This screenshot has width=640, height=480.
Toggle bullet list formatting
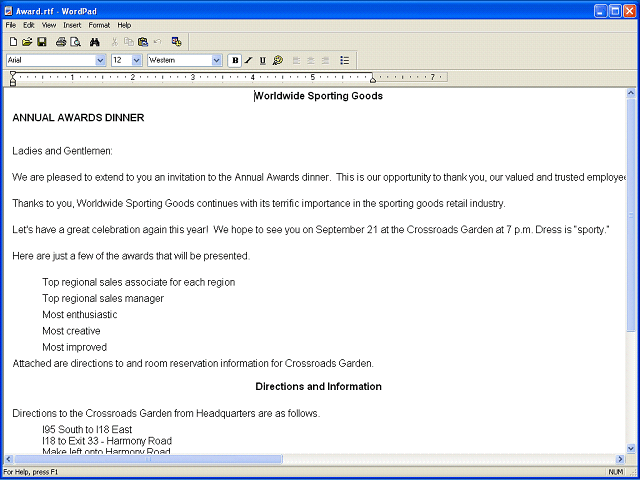pyautogui.click(x=344, y=60)
